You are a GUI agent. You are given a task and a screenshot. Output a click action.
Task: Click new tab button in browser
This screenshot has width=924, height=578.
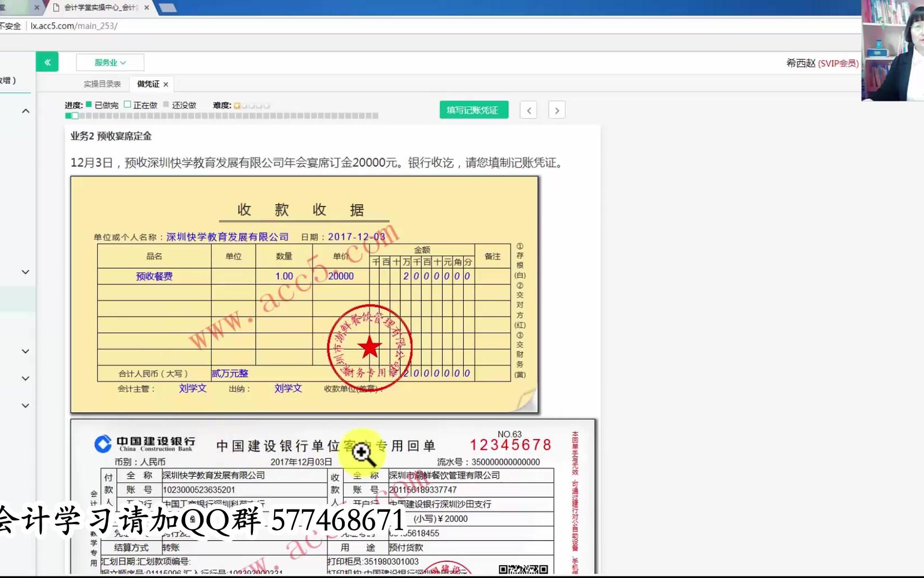tap(167, 8)
